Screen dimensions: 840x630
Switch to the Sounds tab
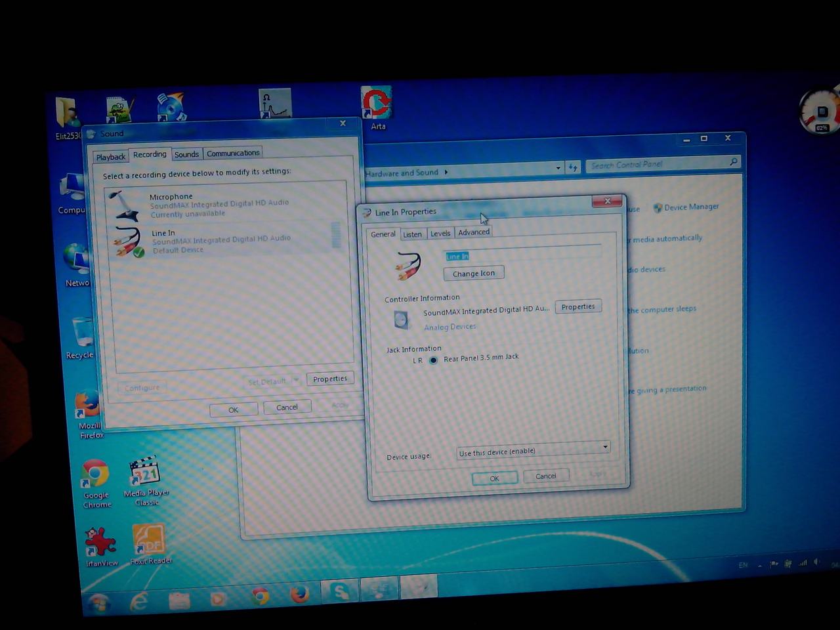coord(186,154)
